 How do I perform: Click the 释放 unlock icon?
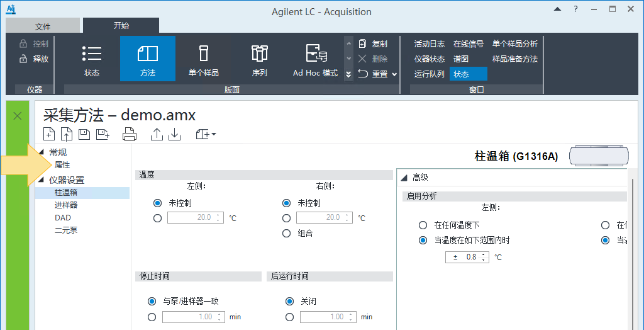pos(23,59)
